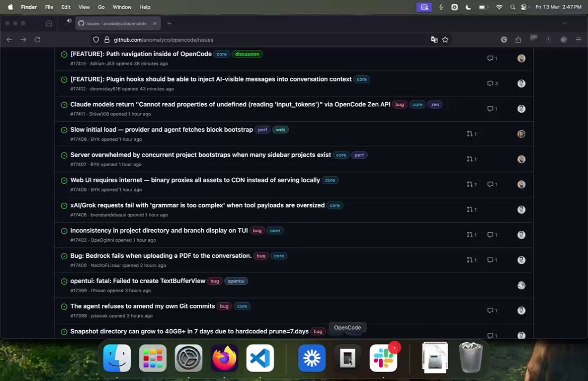Open the tracking protection shield icon
The image size is (588, 381).
[x=96, y=40]
